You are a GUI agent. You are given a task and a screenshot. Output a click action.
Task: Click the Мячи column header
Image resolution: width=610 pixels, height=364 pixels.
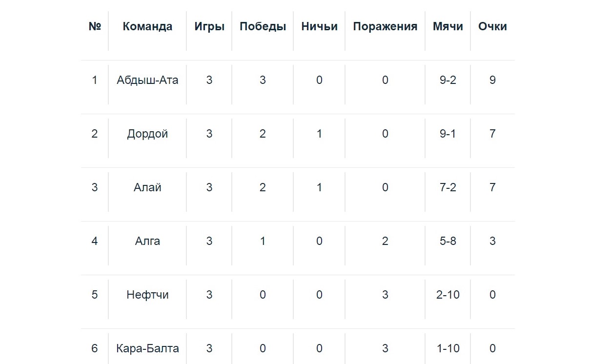(x=447, y=26)
